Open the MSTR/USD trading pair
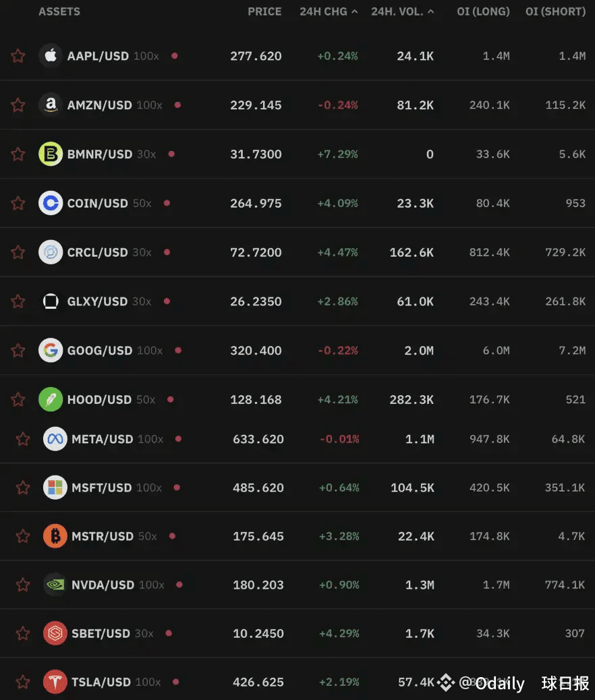This screenshot has width=595, height=700. point(103,536)
